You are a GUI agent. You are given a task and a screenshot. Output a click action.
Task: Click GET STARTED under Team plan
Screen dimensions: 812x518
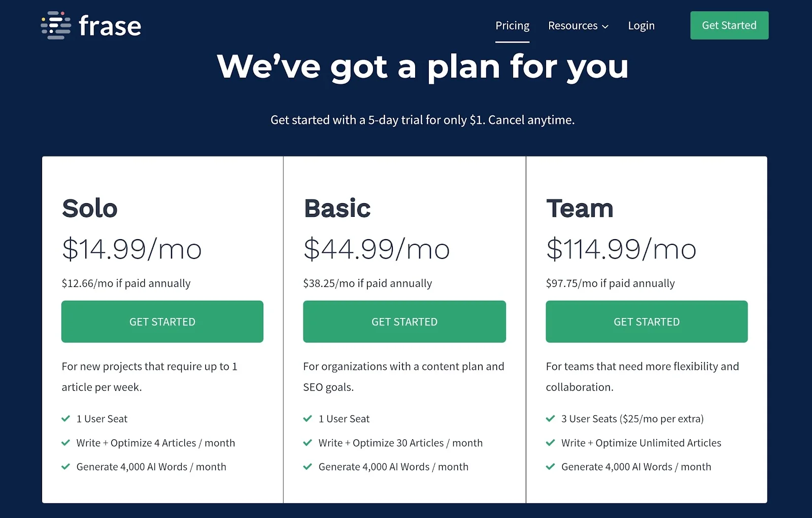(x=647, y=321)
